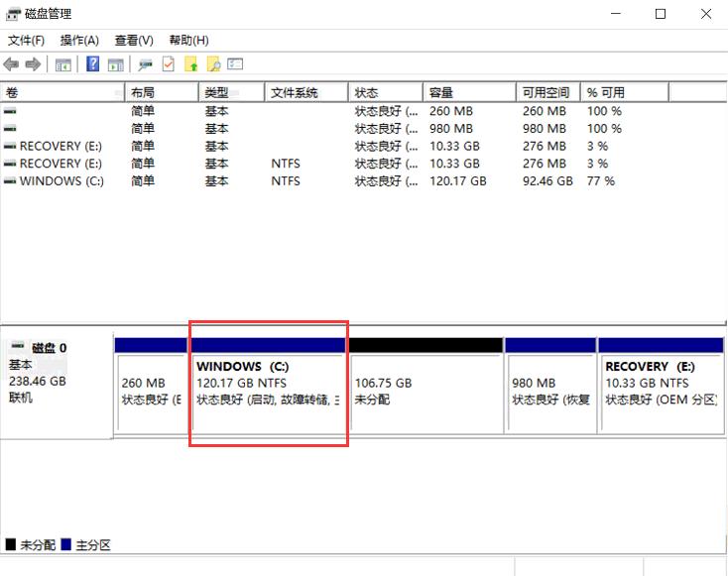Click the forward arrow toolbar icon

[x=33, y=64]
